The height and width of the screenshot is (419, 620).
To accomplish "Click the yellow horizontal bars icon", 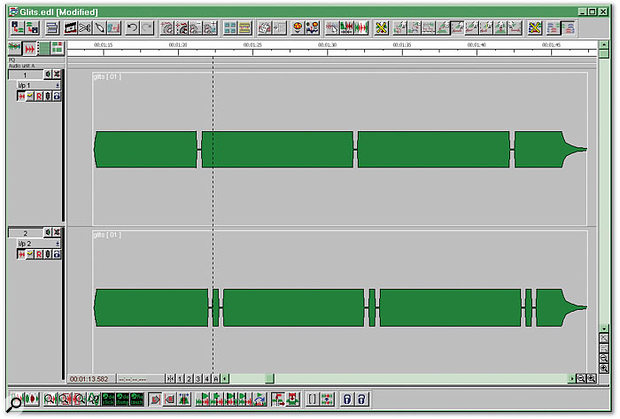I will [245, 28].
